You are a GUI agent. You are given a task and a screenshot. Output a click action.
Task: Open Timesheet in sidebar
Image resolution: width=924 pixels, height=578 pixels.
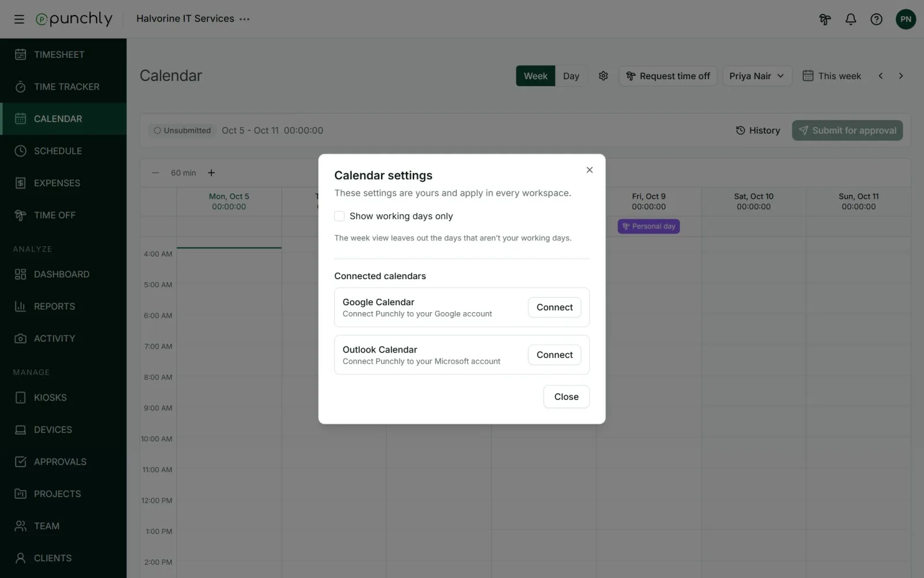coord(64,54)
